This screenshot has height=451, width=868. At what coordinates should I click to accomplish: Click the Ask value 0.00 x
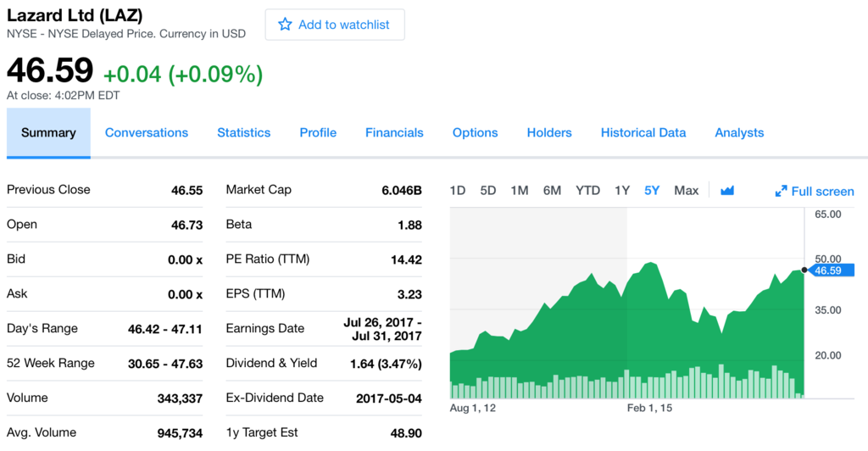point(185,295)
